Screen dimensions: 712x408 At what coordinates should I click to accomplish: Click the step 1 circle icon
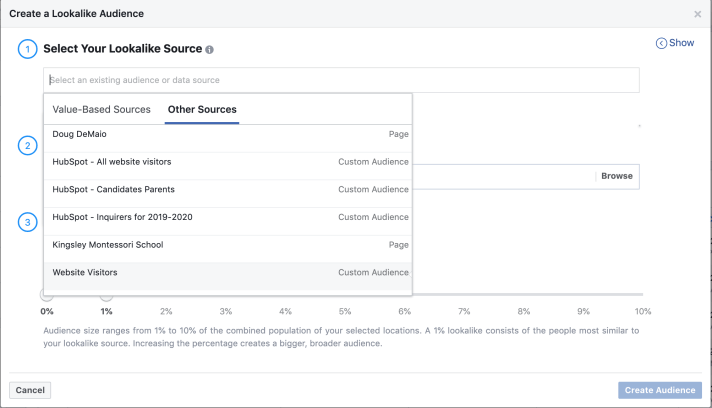point(28,49)
